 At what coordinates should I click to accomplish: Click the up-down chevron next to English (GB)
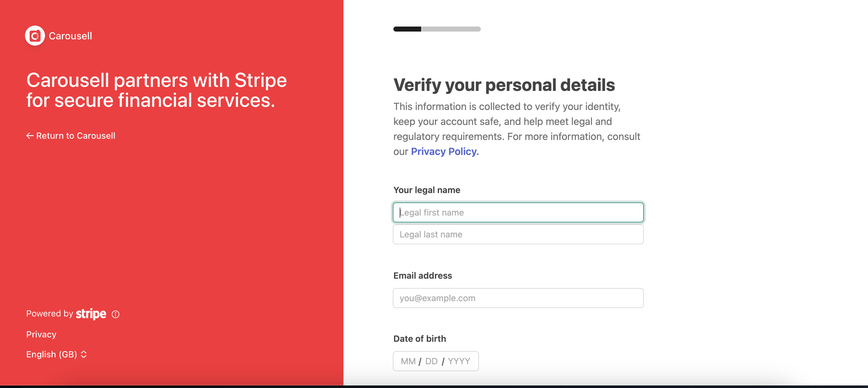tap(84, 354)
